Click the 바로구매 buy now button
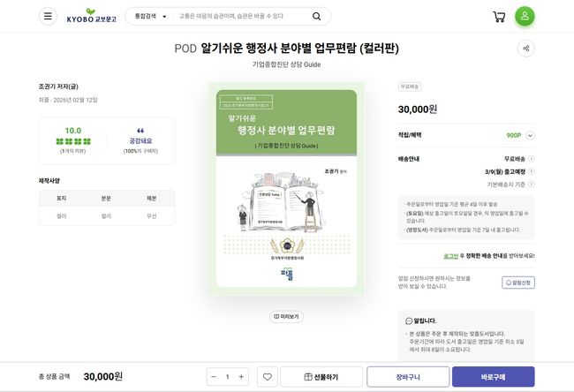 click(x=493, y=377)
